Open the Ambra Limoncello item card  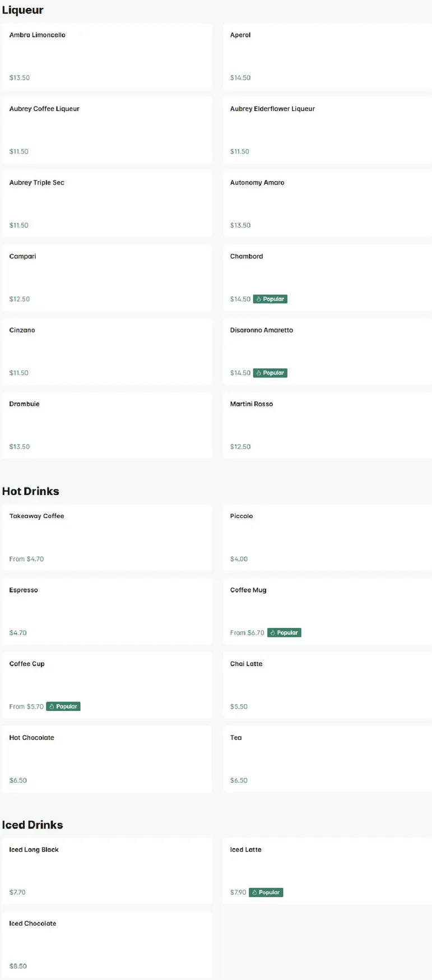[107, 56]
